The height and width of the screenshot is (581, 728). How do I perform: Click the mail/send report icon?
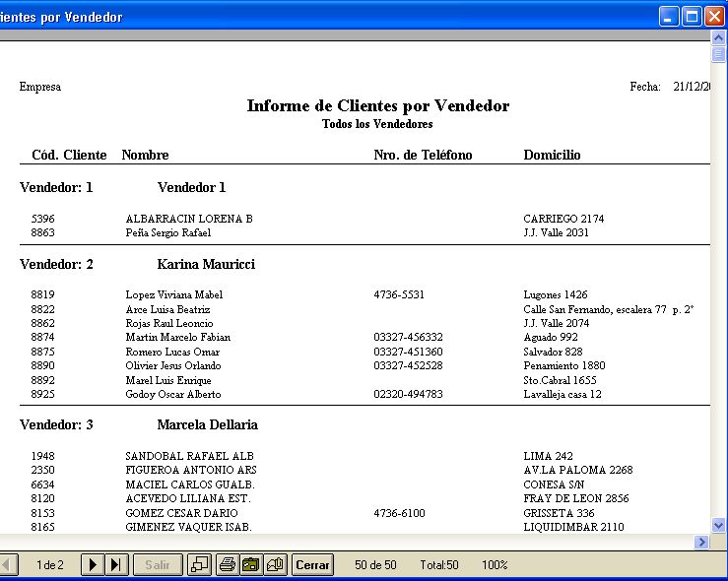(275, 565)
